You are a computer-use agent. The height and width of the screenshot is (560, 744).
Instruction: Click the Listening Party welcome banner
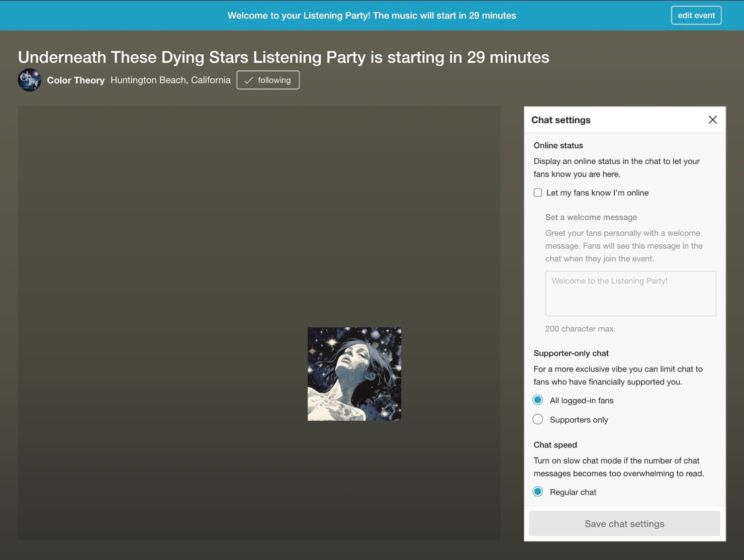click(x=372, y=15)
